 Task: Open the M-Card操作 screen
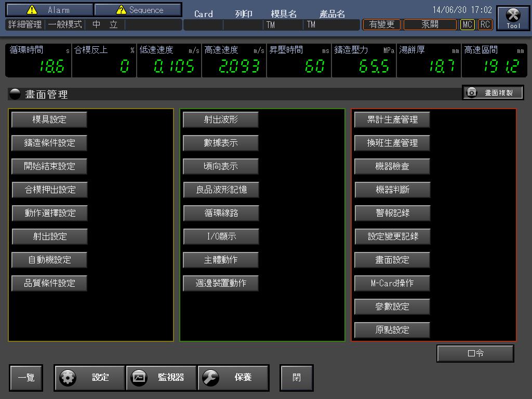click(392, 283)
